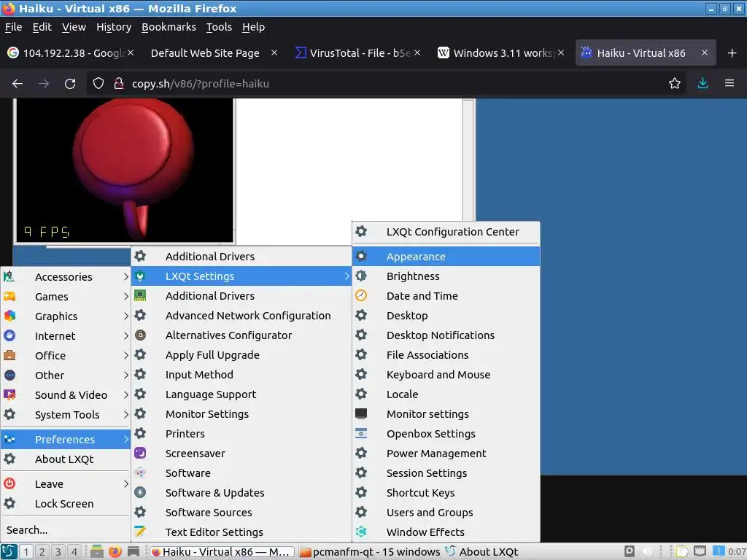
Task: Switch to Default Web Site Page tab
Action: click(x=214, y=52)
